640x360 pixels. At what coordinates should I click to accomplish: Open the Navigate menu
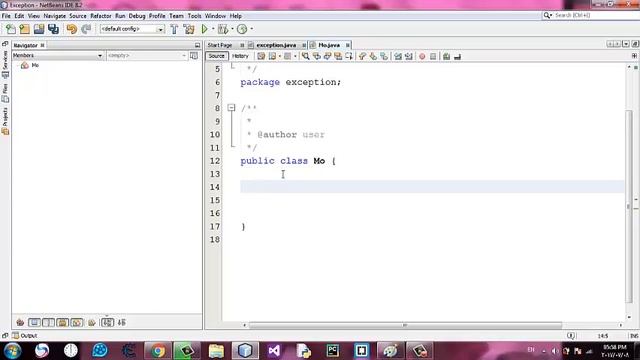pyautogui.click(x=55, y=16)
